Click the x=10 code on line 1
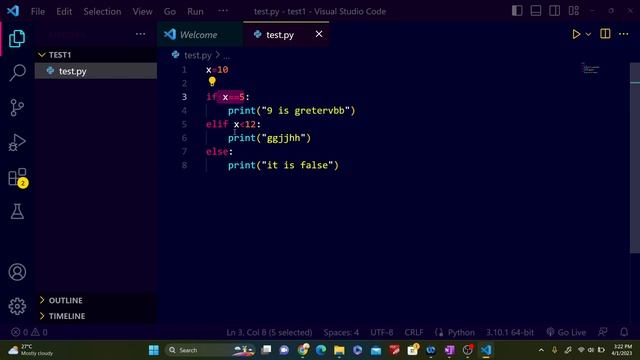Screen dimensions: 640x360 click(x=217, y=70)
